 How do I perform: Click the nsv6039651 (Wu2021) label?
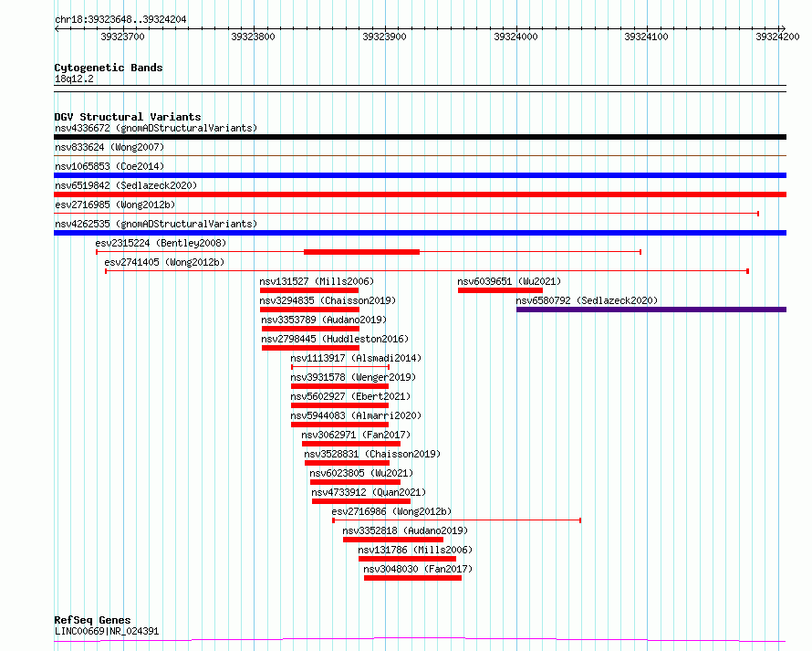pos(509,281)
